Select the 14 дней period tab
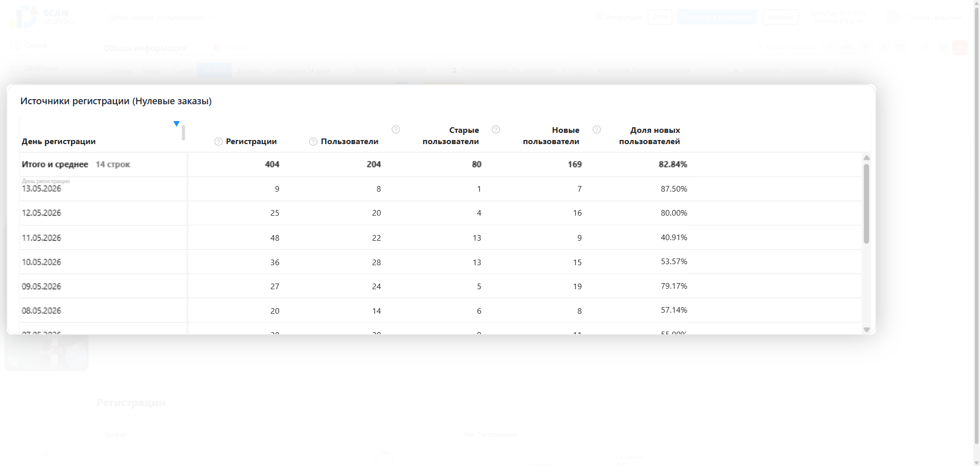Screen dimensions: 980x466 click(x=214, y=71)
